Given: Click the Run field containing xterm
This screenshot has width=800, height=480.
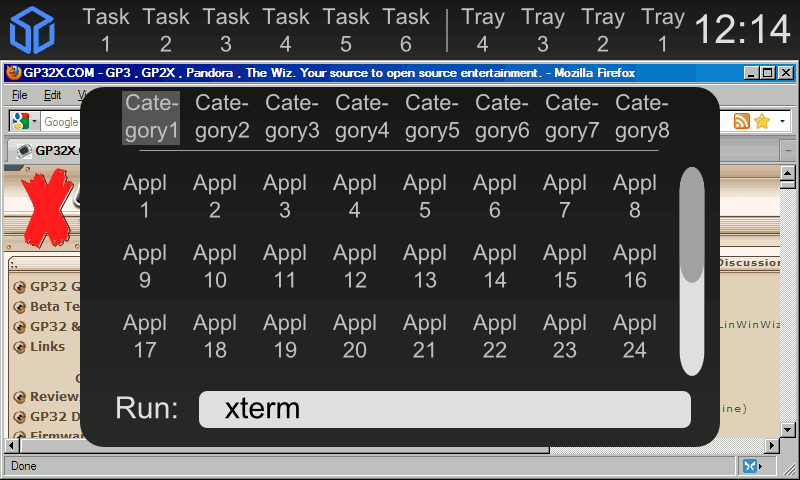Looking at the screenshot, I should click(444, 409).
